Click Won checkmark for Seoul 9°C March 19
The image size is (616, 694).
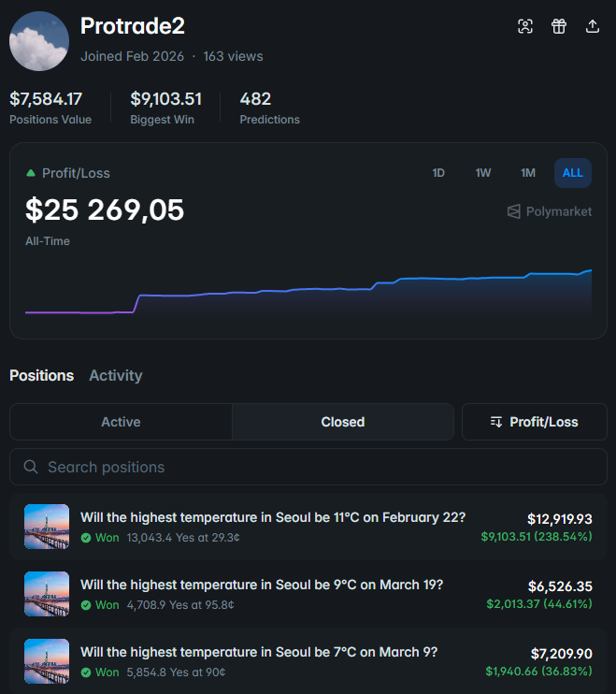tap(86, 605)
